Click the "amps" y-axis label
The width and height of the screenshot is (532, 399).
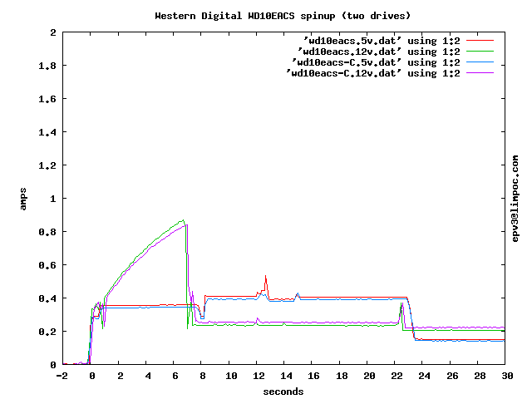pos(22,199)
